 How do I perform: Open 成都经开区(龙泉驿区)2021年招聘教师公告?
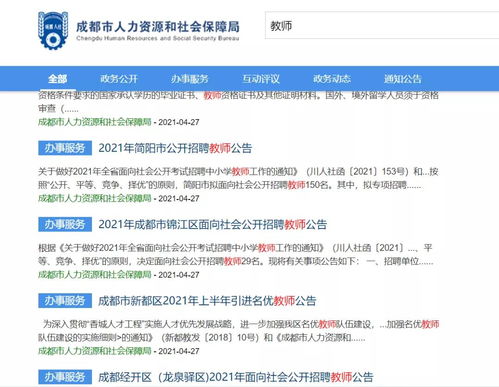(x=236, y=377)
